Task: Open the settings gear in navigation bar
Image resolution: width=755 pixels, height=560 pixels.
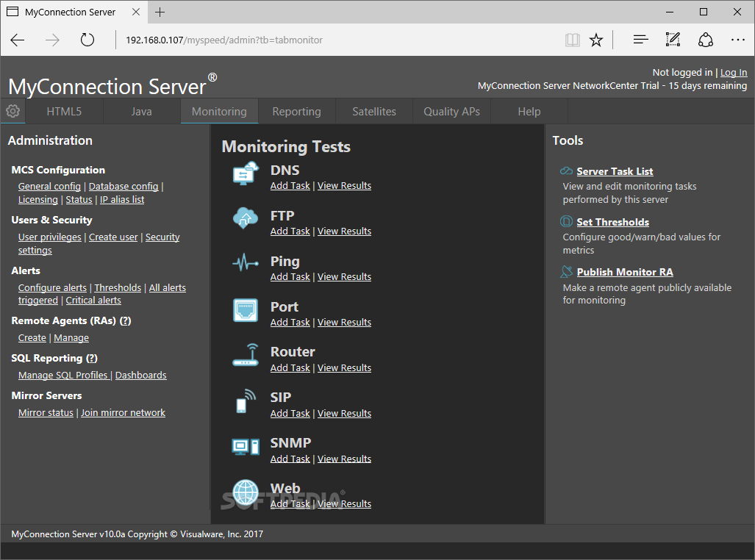Action: pos(13,111)
